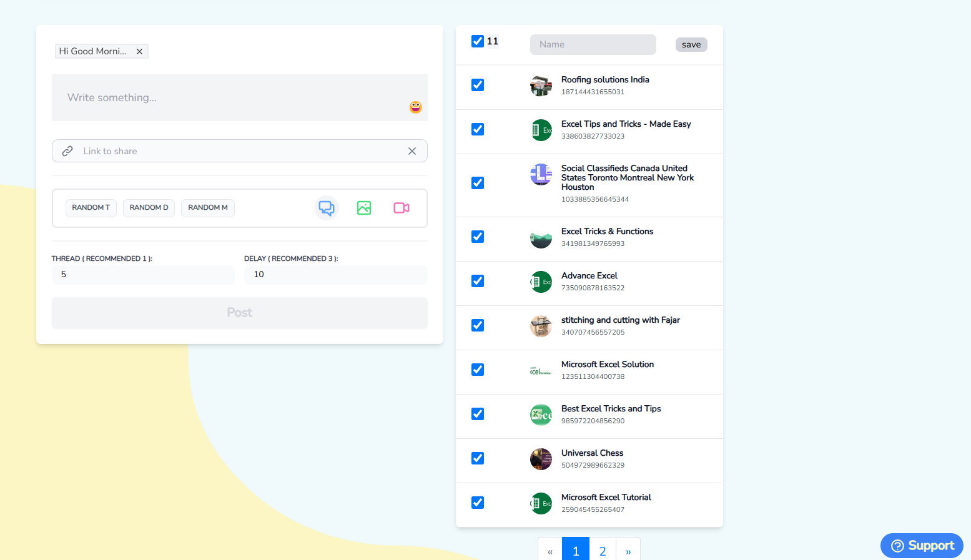
Task: Select the comment chat post type icon
Action: click(327, 208)
